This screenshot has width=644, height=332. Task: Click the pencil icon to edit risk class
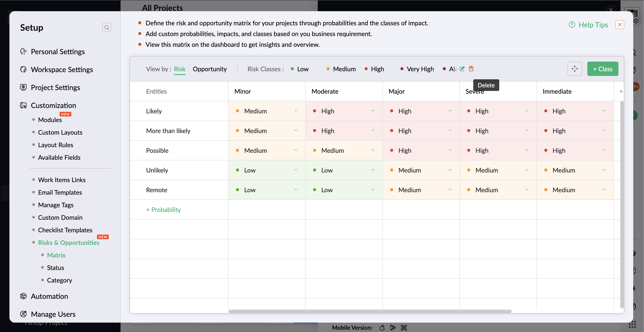coord(462,69)
